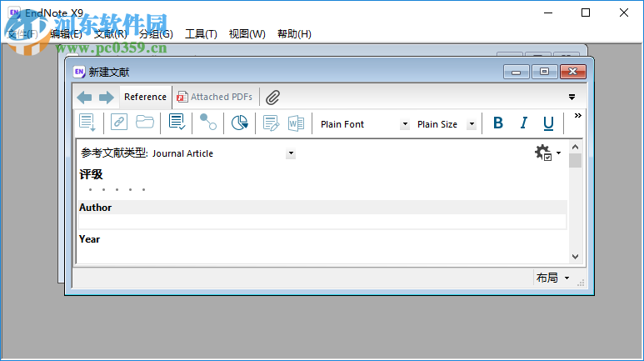Viewport: 644px width, 361px height.
Task: Minimize the 新建文献 window
Action: pyautogui.click(x=517, y=72)
